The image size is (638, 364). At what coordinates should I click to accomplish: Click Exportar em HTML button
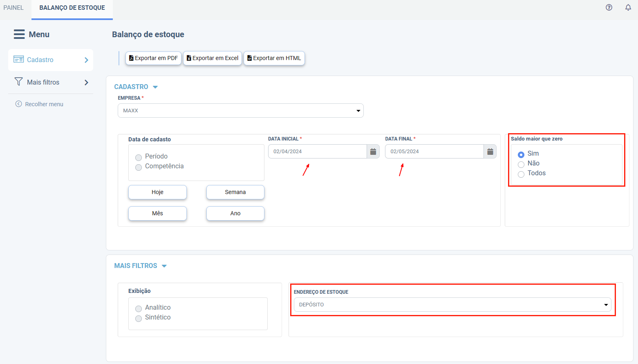click(x=274, y=58)
